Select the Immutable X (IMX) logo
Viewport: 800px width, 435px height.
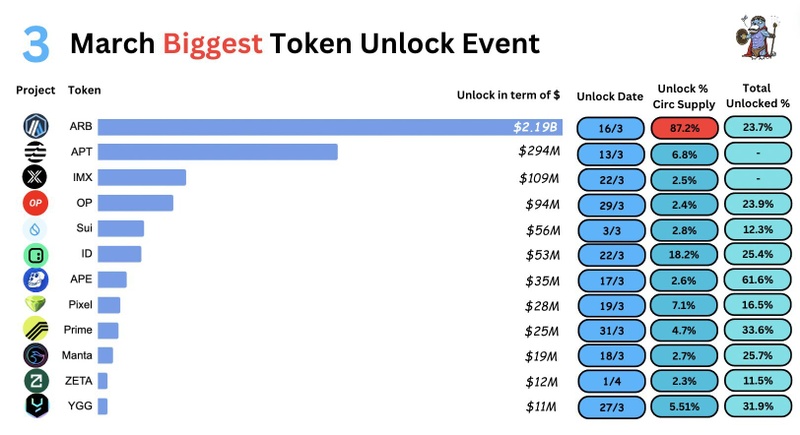tap(35, 177)
